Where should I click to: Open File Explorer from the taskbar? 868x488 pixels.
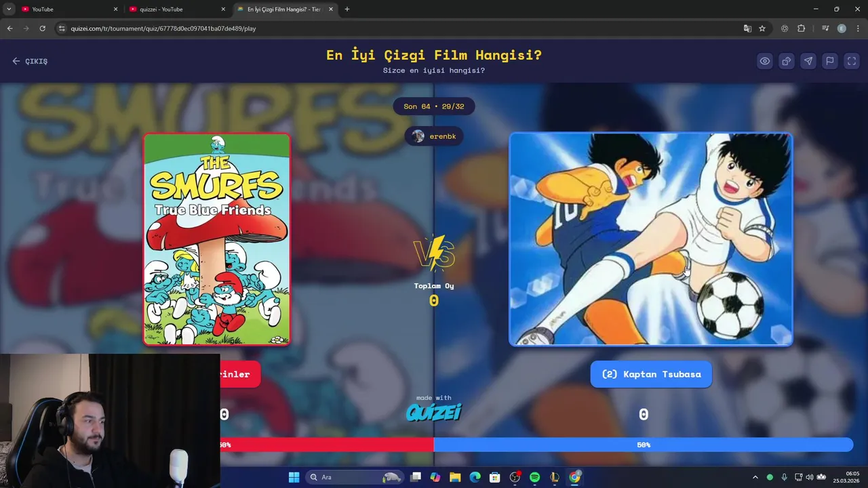point(455,477)
